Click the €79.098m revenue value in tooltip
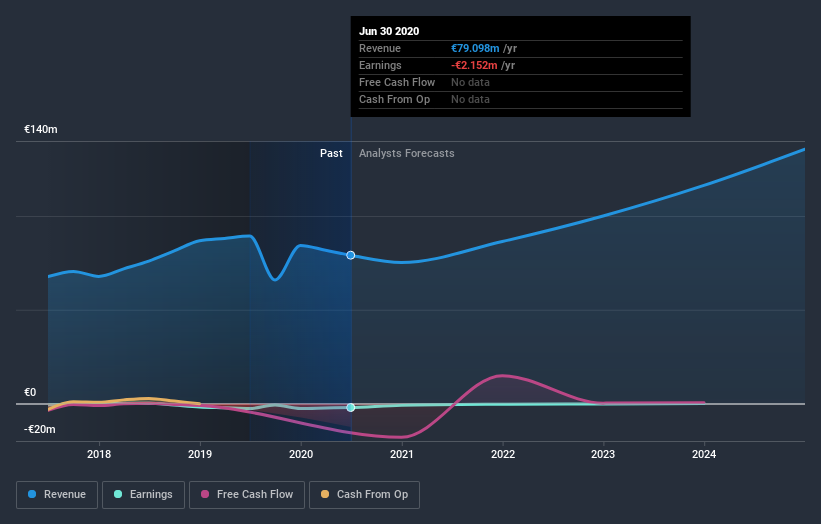The width and height of the screenshot is (821, 524). (x=475, y=48)
